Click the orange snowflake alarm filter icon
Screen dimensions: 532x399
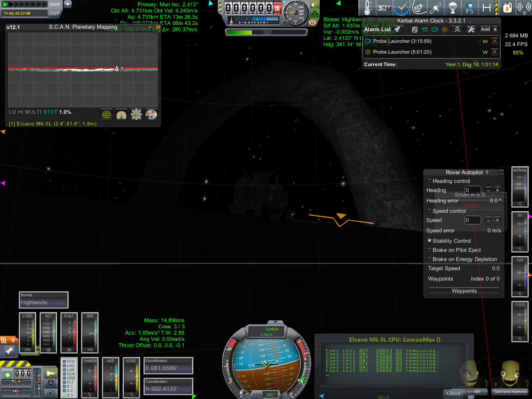pyautogui.click(x=445, y=30)
